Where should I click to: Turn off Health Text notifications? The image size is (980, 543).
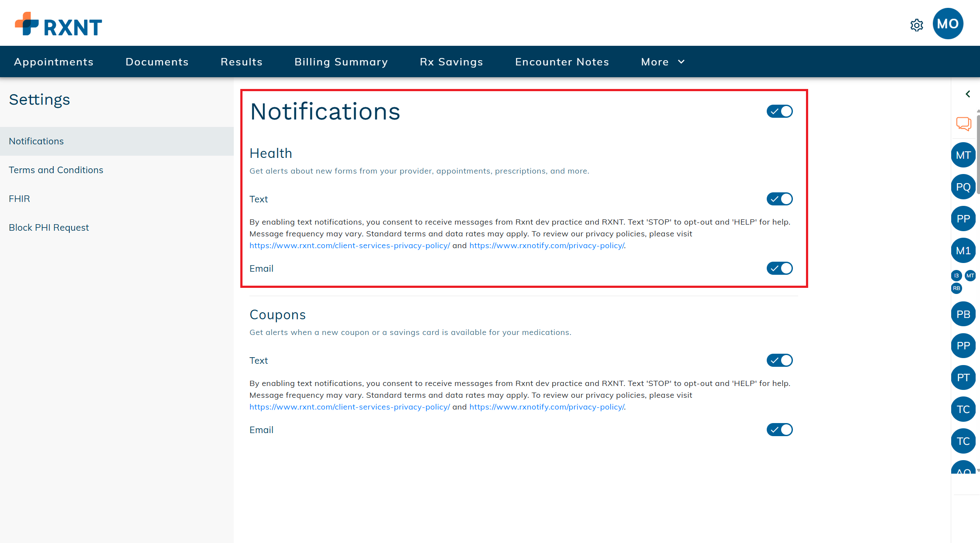[x=779, y=199]
